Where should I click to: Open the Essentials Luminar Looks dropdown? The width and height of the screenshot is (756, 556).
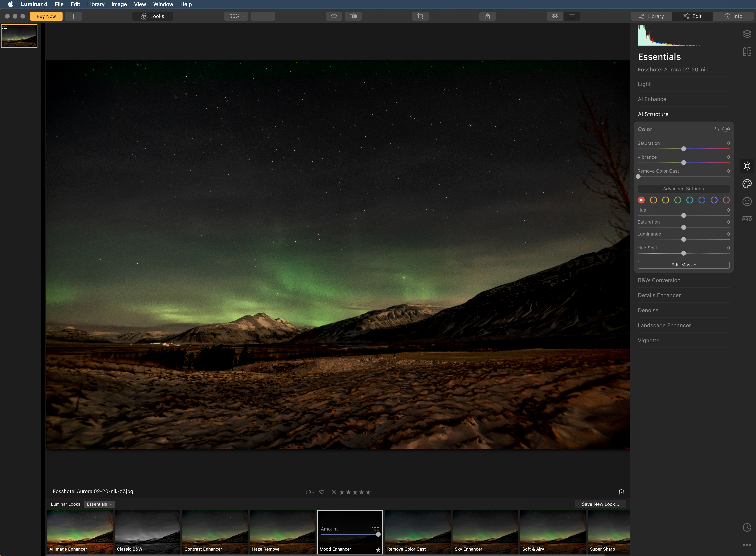pyautogui.click(x=99, y=504)
